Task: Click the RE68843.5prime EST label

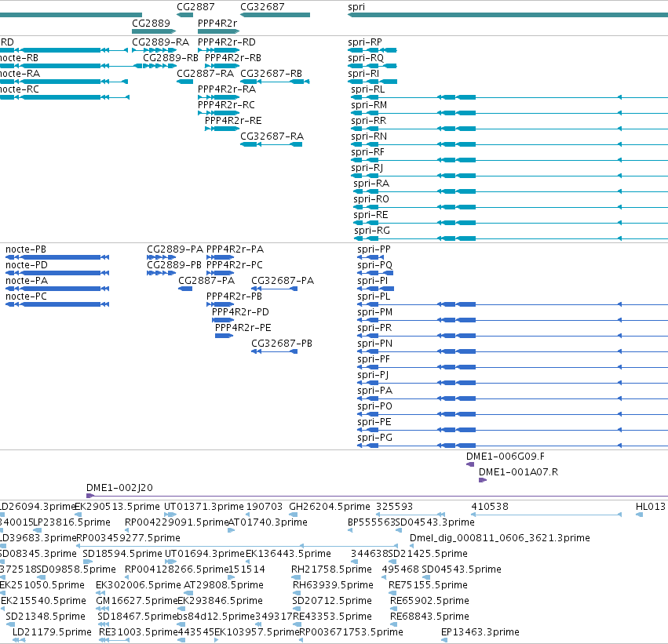Action: pyautogui.click(x=429, y=617)
